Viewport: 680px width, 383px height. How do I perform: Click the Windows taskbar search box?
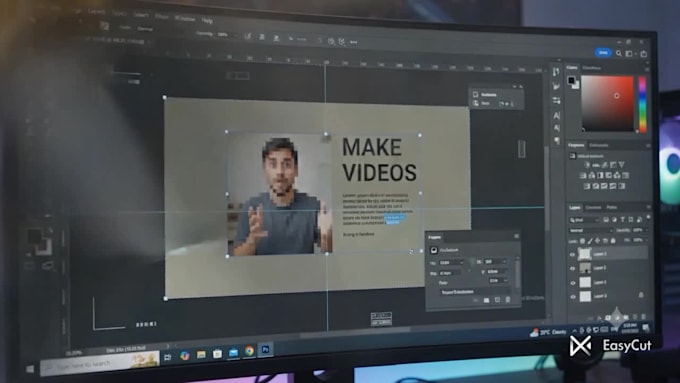coord(100,363)
